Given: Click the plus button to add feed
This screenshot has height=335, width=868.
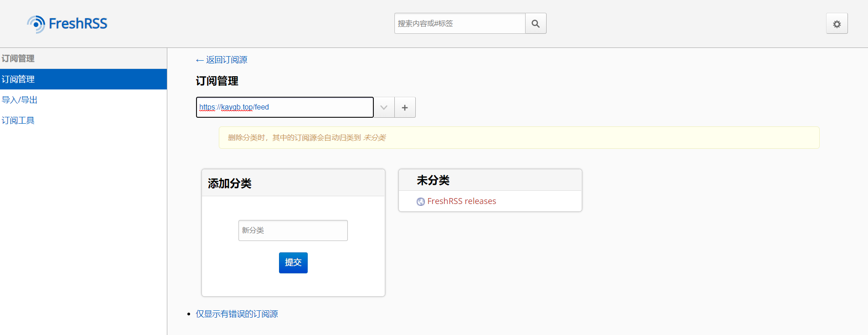Looking at the screenshot, I should click(x=405, y=108).
